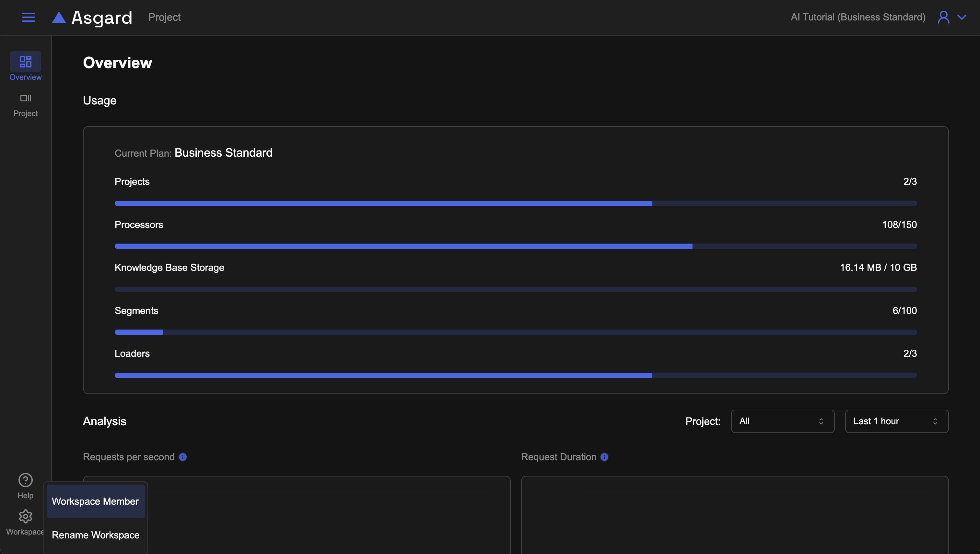The image size is (980, 554).
Task: Click the hamburger menu icon
Action: [29, 17]
